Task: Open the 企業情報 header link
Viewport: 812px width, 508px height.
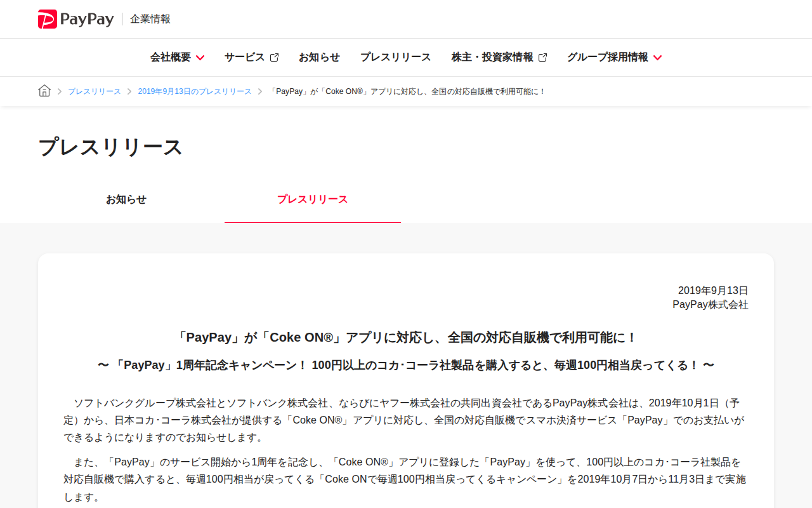Action: pyautogui.click(x=150, y=19)
